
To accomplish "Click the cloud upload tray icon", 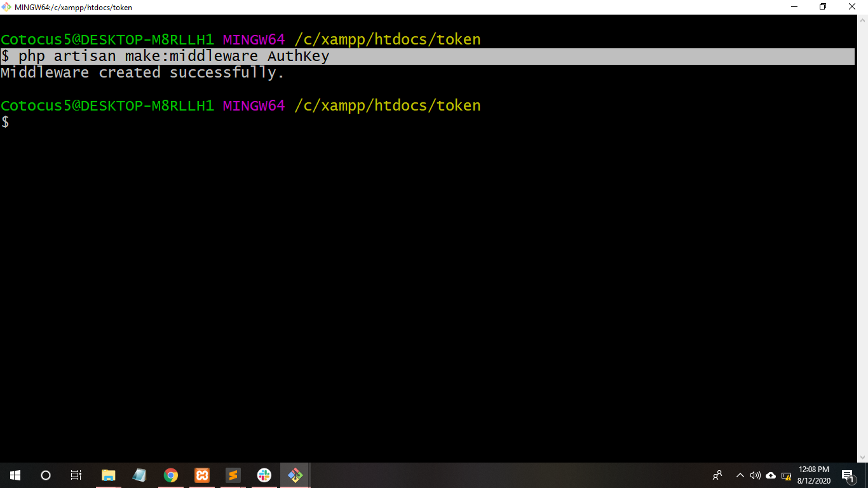I will [x=771, y=475].
